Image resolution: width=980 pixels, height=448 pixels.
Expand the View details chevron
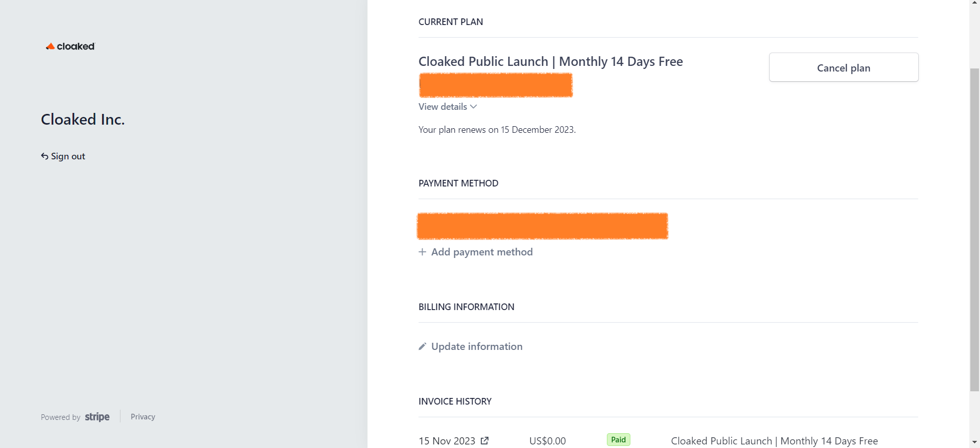click(x=474, y=107)
